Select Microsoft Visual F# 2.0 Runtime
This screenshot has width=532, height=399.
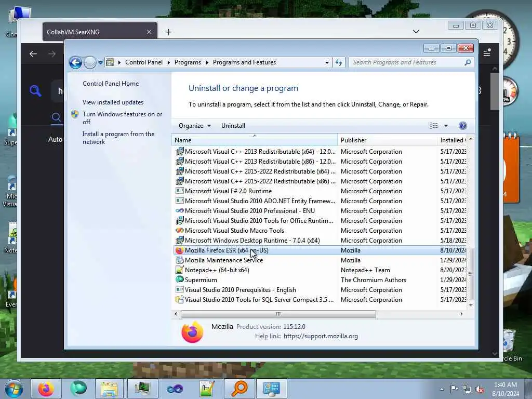coord(320,191)
